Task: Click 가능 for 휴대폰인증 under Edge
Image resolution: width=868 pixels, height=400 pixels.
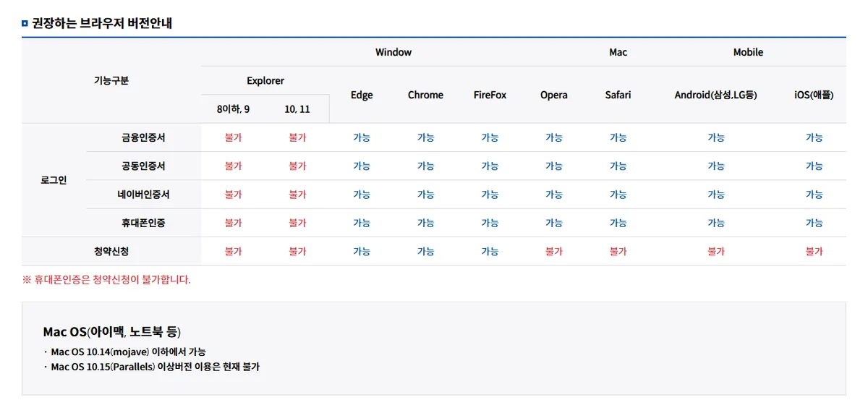Action: [362, 223]
